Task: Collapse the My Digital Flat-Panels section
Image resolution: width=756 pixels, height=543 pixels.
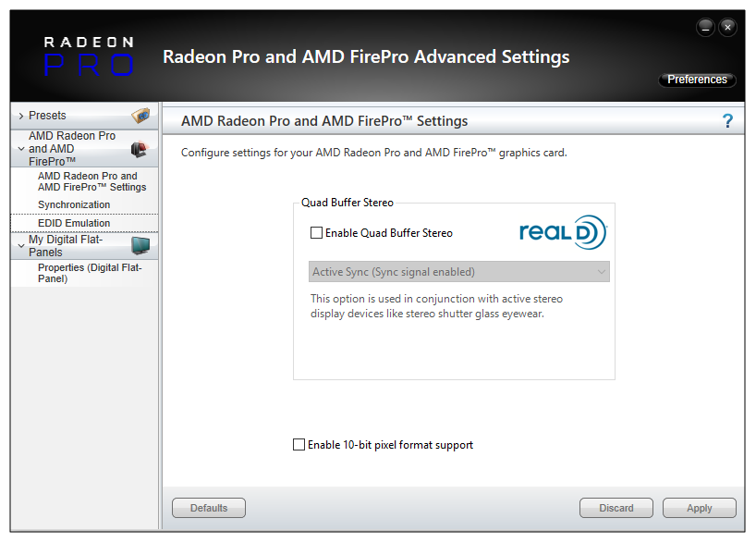Action: coord(21,245)
